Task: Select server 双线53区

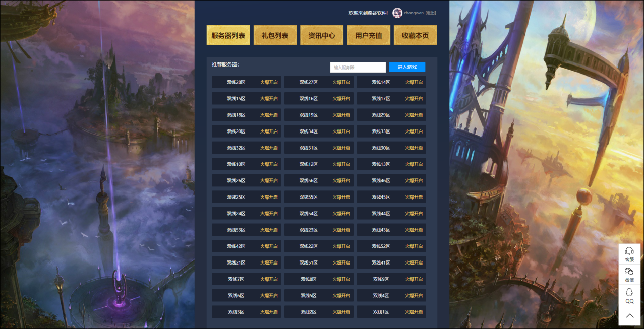Action: point(247,230)
